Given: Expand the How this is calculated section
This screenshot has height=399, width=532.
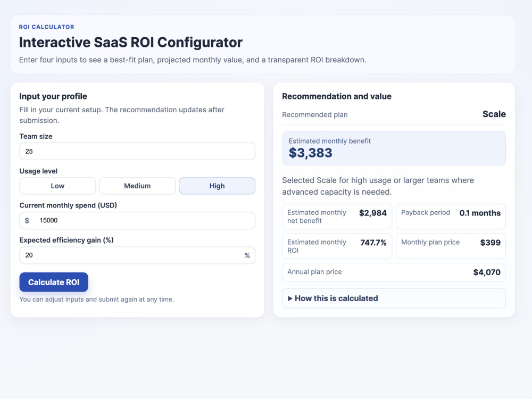Looking at the screenshot, I should 394,298.
